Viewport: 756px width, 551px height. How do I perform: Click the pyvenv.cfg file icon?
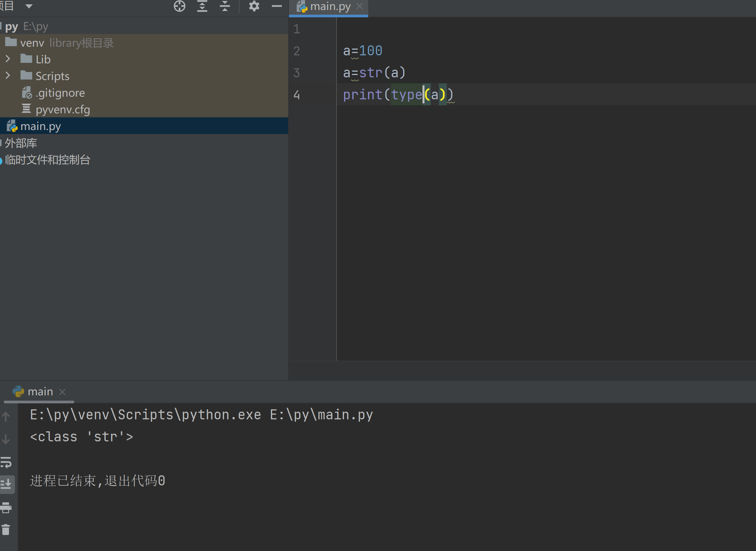26,109
